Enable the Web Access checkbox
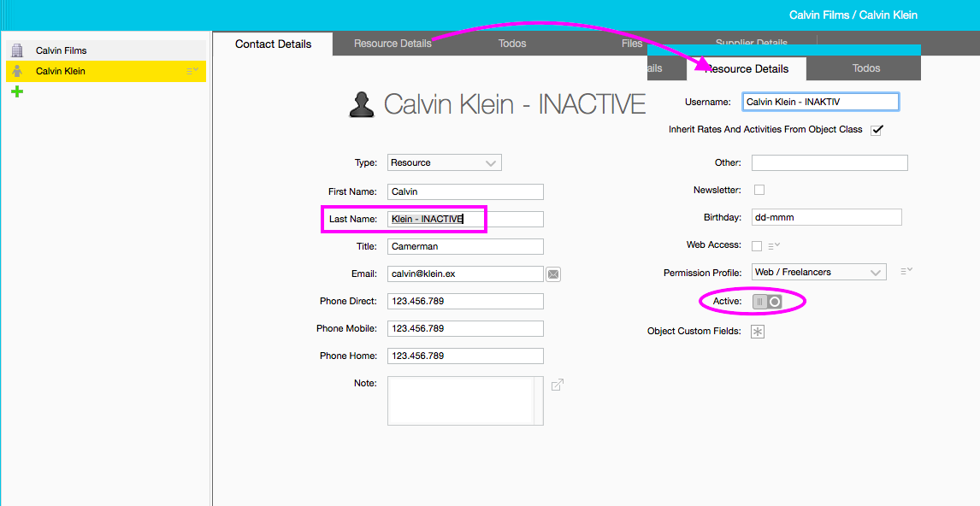Image resolution: width=980 pixels, height=506 pixels. [x=757, y=245]
